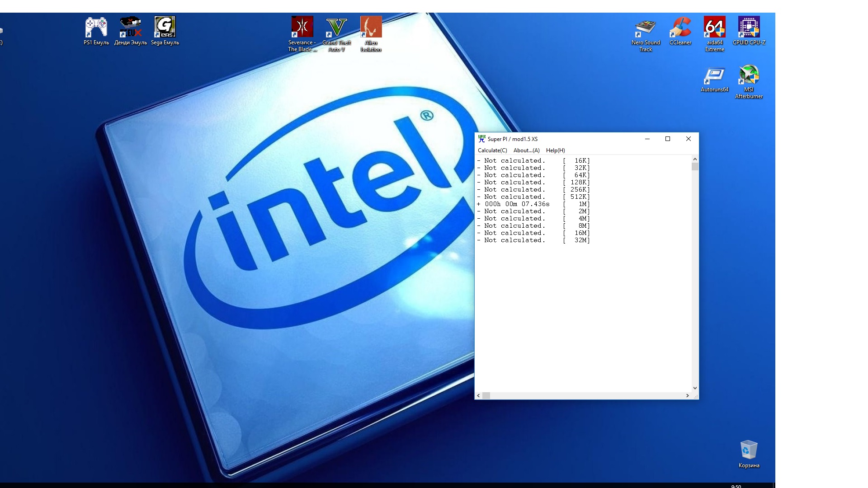
Task: Click horizontal scrollbar right arrow in Super PI
Action: coord(687,395)
